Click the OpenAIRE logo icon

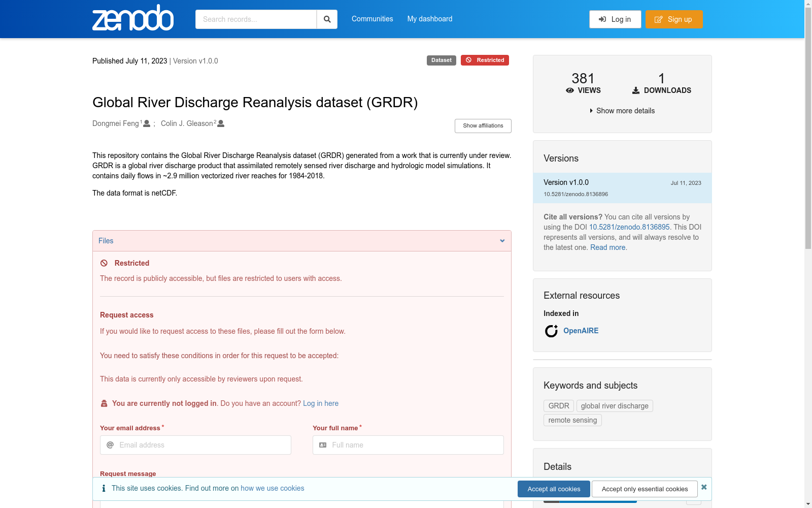click(551, 331)
